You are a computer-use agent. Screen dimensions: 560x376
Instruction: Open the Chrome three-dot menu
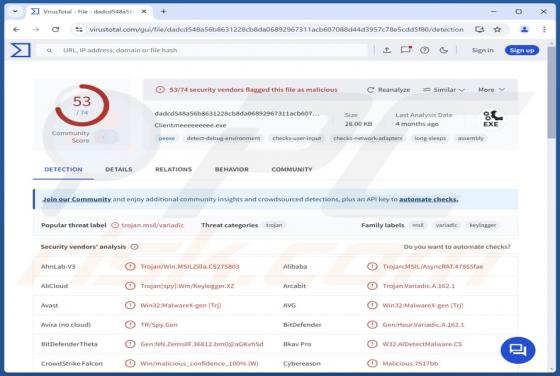pyautogui.click(x=544, y=30)
